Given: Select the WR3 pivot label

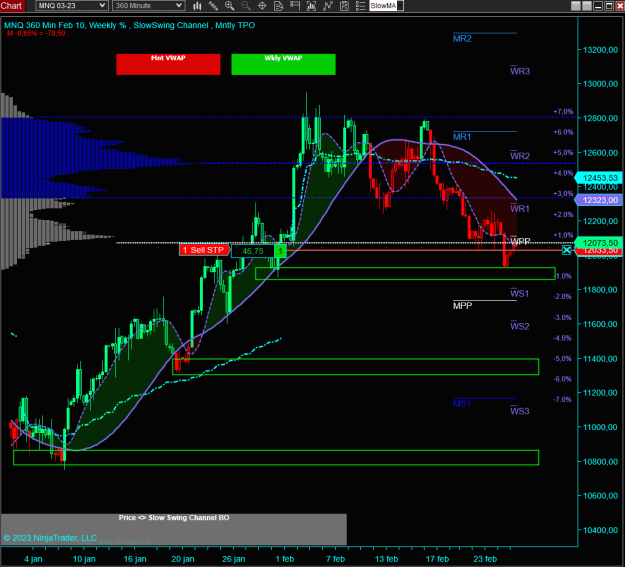Looking at the screenshot, I should coord(520,71).
